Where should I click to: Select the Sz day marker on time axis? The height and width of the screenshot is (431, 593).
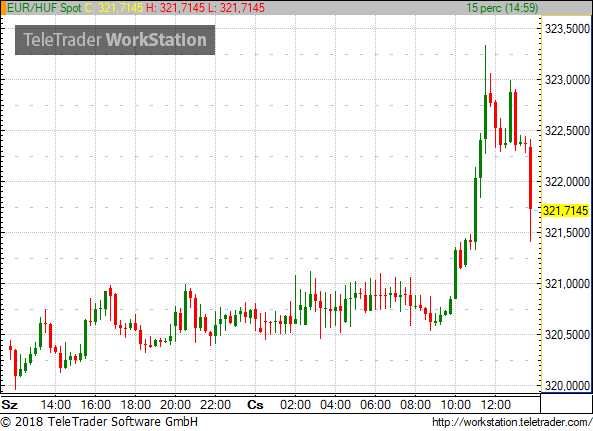tap(9, 405)
